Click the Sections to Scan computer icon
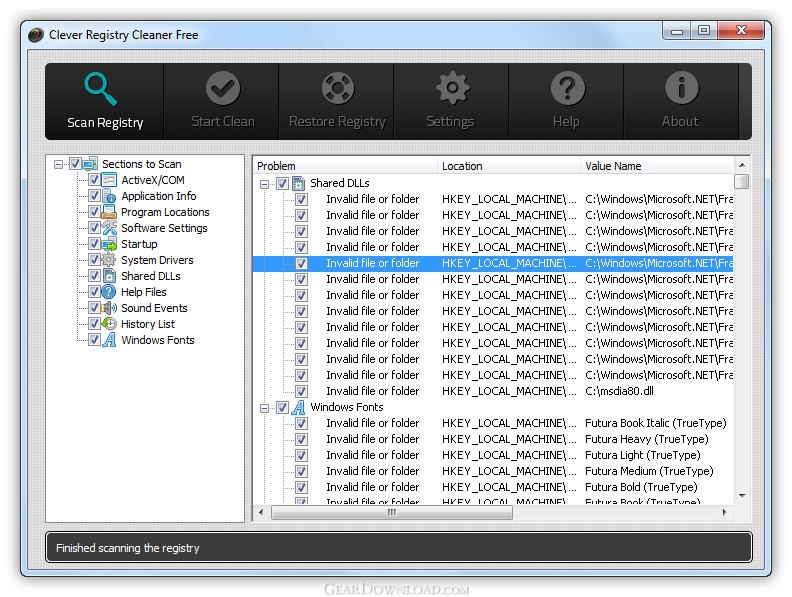The height and width of the screenshot is (597, 792). (x=90, y=164)
